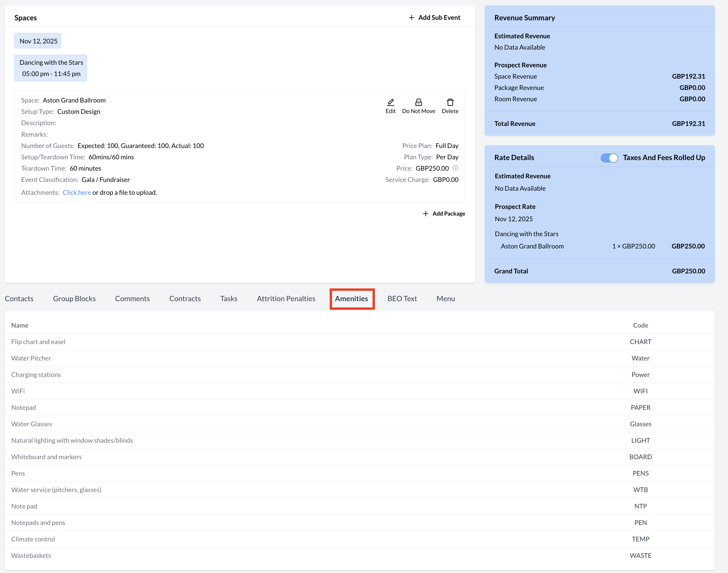Click the Do Not Move lock icon

click(418, 102)
